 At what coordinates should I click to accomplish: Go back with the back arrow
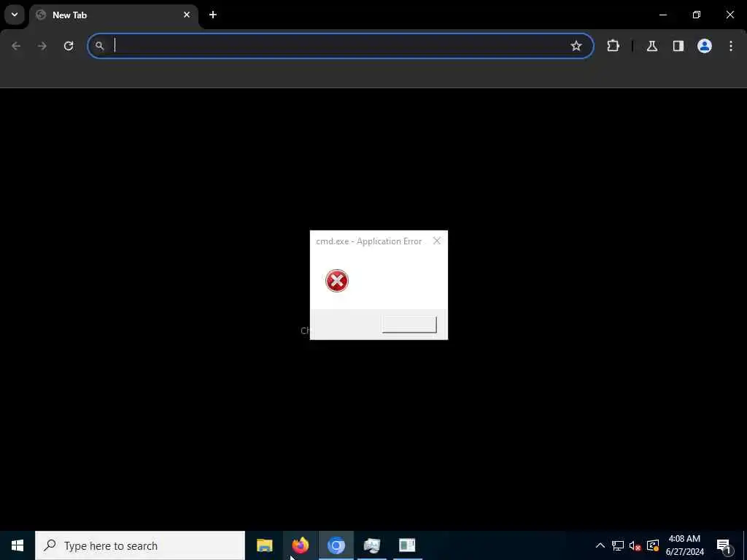pyautogui.click(x=16, y=46)
